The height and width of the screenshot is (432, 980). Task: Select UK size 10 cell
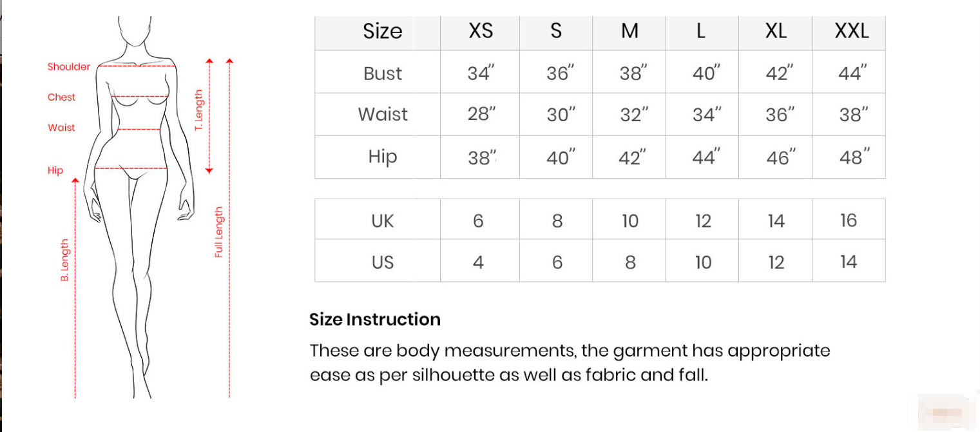pyautogui.click(x=630, y=221)
